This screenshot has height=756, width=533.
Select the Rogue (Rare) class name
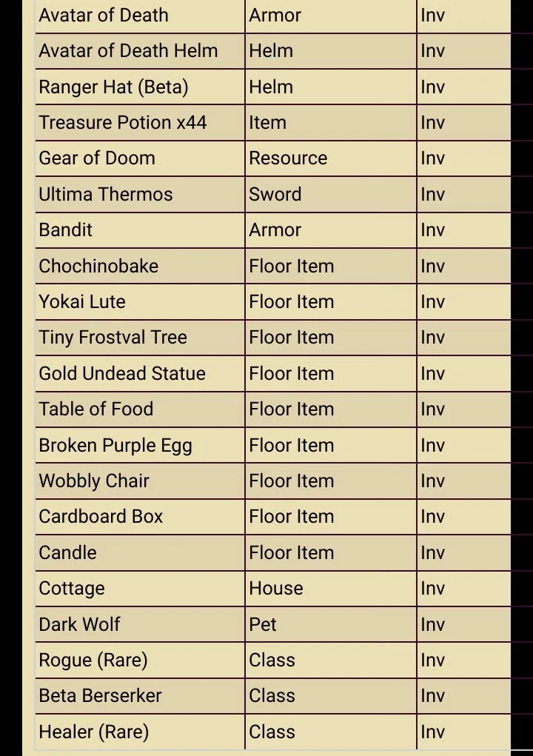pos(93,660)
